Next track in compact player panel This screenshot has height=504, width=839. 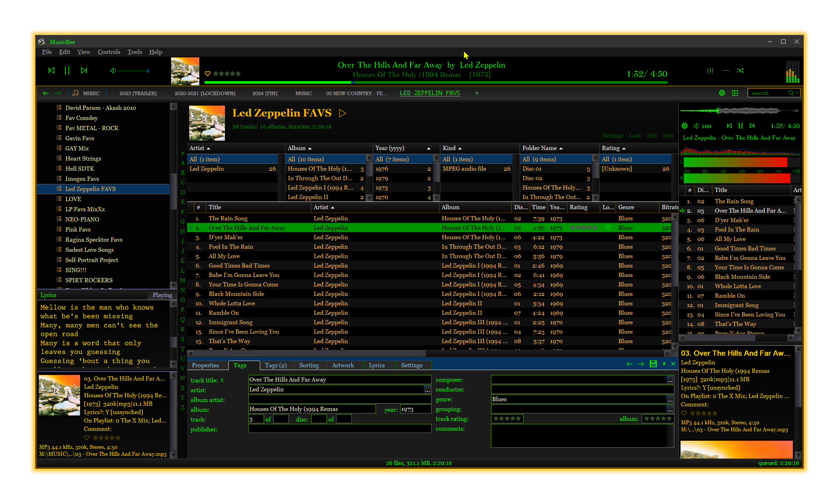tap(752, 126)
